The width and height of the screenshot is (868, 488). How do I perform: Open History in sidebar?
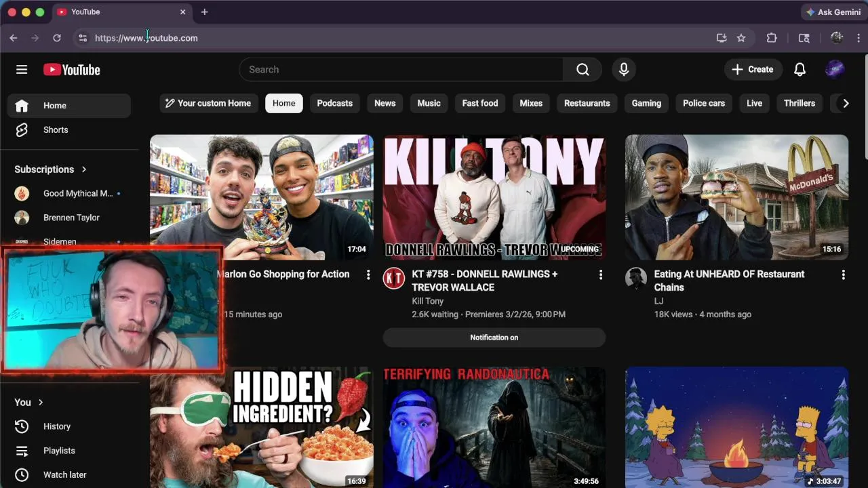(69, 426)
